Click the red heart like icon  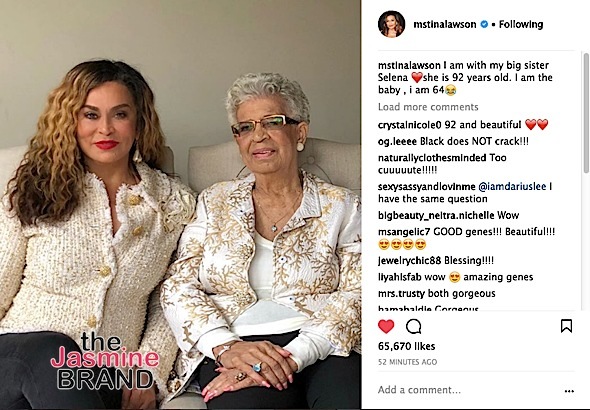(386, 326)
